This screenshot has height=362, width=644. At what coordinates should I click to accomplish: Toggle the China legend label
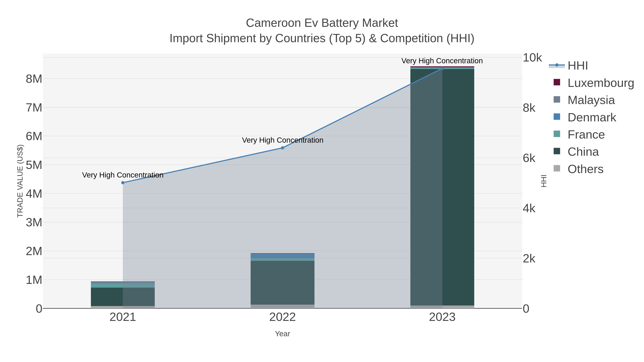[583, 152]
